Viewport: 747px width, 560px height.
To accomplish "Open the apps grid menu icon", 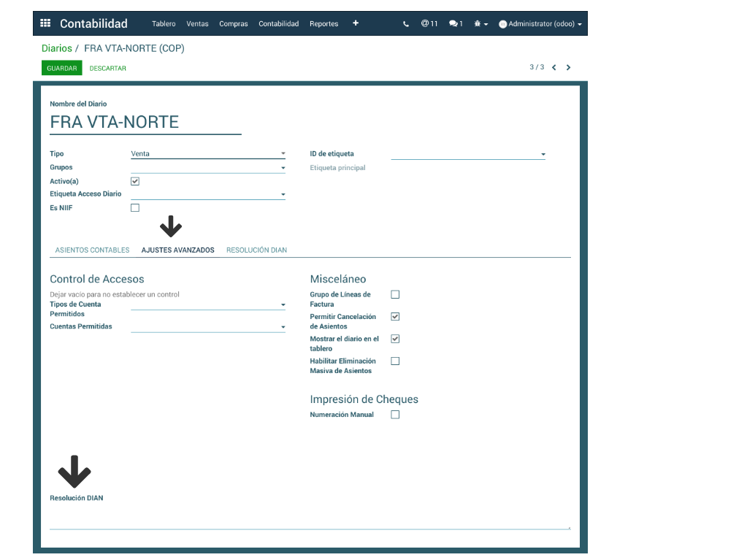I will click(45, 23).
